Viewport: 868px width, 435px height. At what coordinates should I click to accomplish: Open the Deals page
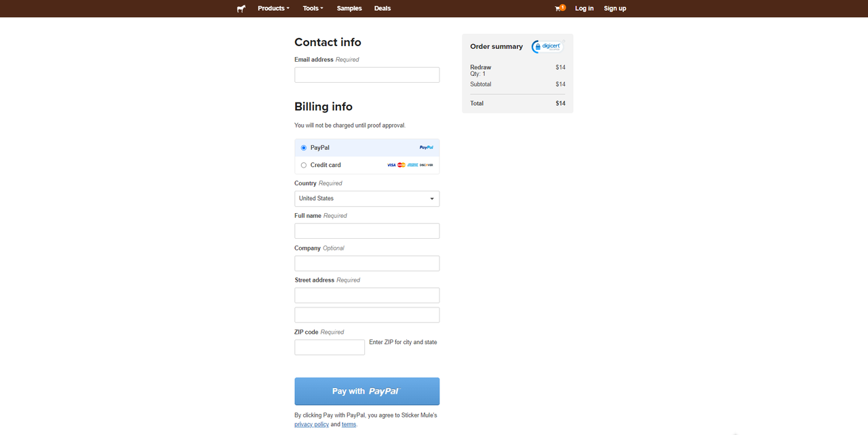(x=382, y=8)
